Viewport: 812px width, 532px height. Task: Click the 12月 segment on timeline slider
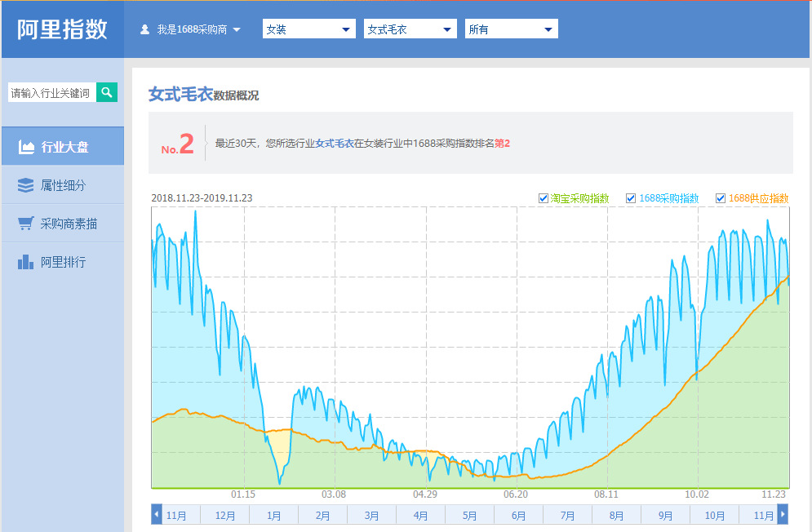click(x=224, y=516)
